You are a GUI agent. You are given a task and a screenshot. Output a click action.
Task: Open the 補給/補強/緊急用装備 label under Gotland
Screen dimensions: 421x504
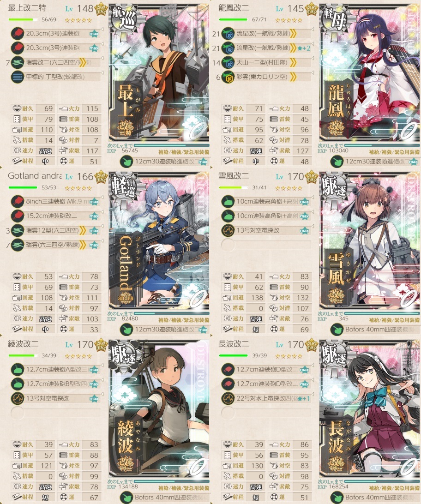(x=184, y=320)
